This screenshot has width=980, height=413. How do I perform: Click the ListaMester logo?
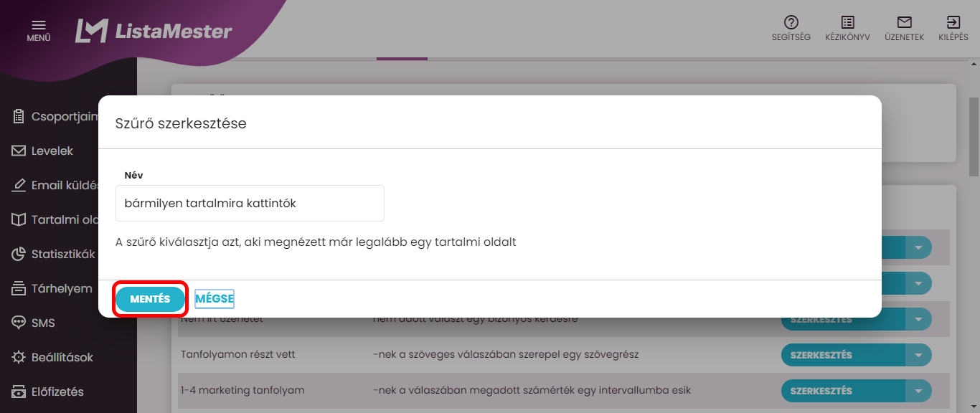154,31
